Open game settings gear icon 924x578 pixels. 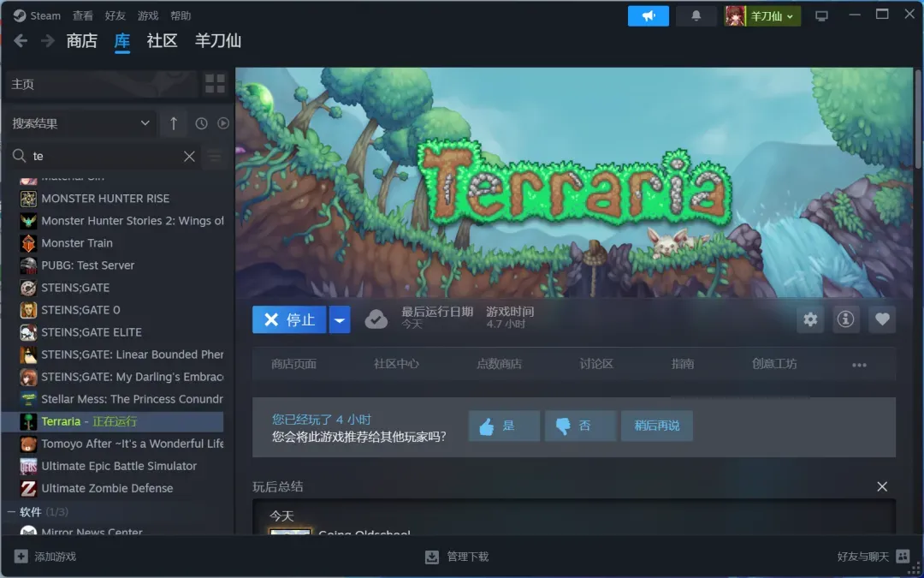tap(810, 319)
